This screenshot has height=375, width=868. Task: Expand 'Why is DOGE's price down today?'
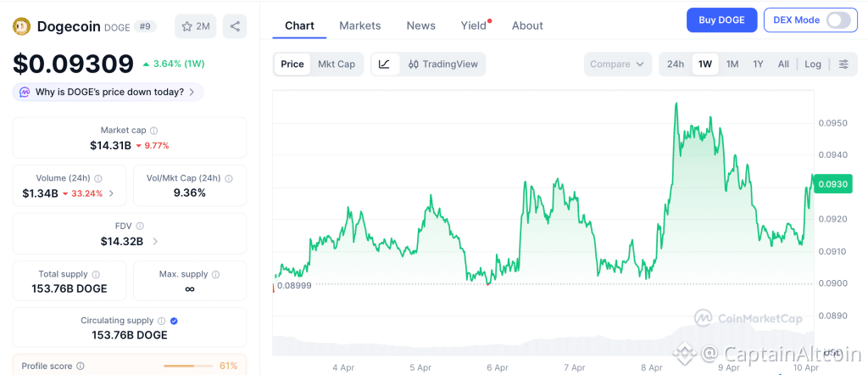108,92
